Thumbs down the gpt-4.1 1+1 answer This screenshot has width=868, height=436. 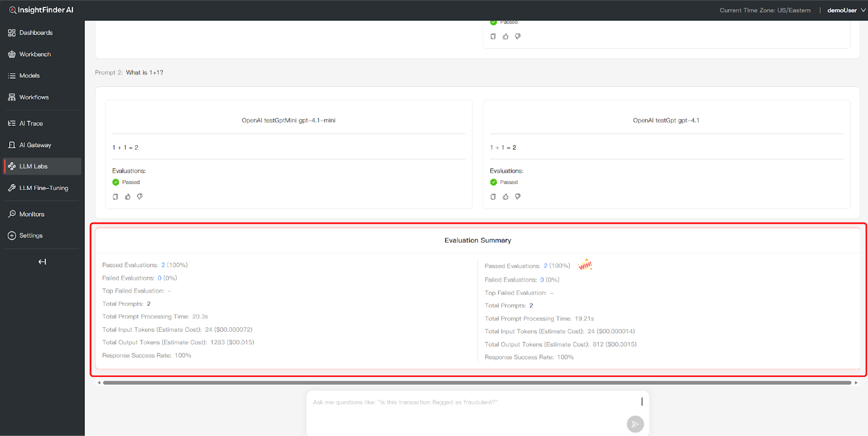pyautogui.click(x=518, y=197)
